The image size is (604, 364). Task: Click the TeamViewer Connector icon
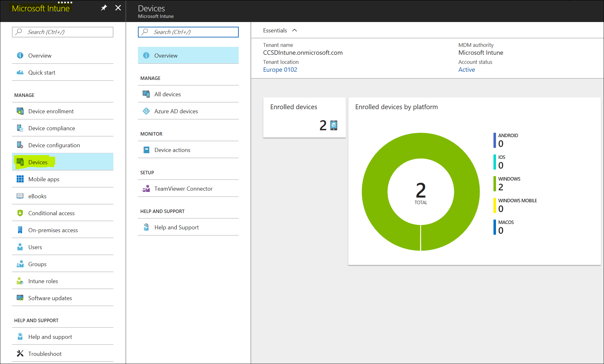146,188
